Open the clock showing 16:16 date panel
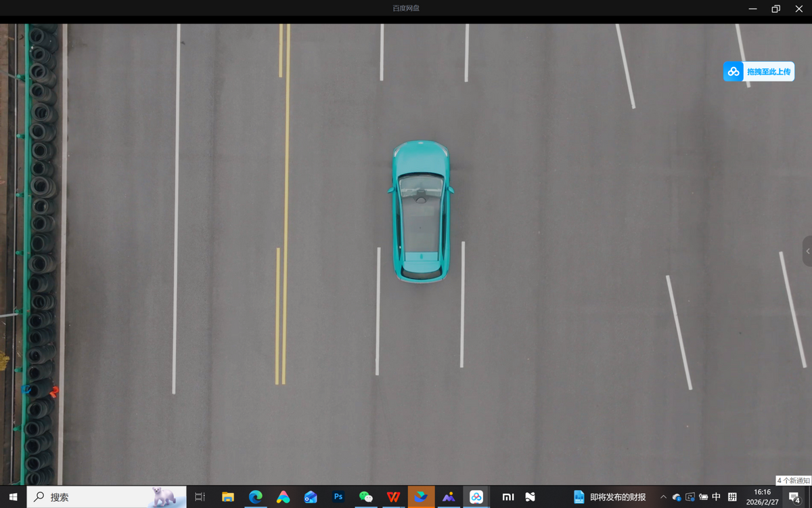Image resolution: width=812 pixels, height=508 pixels. [x=762, y=497]
